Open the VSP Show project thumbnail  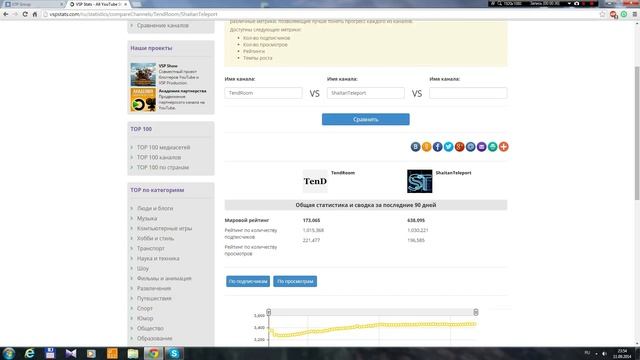click(x=143, y=74)
